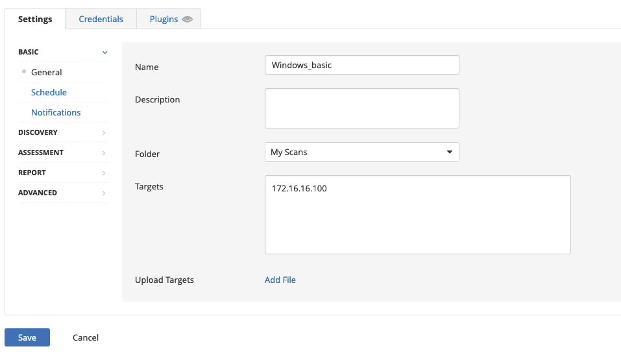Expand the DISCOVERY section arrow
Screen dimensions: 621x364
click(104, 132)
